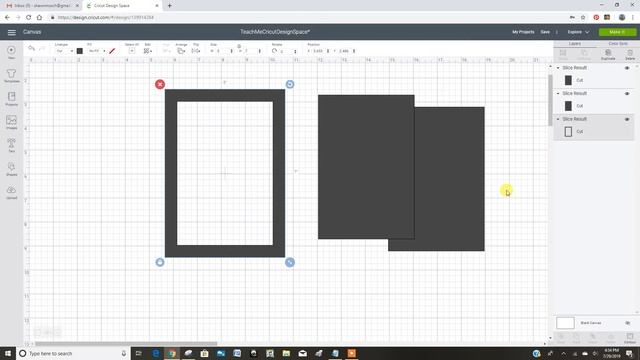
Task: Click the Rotate angle input field
Action: 287,51
